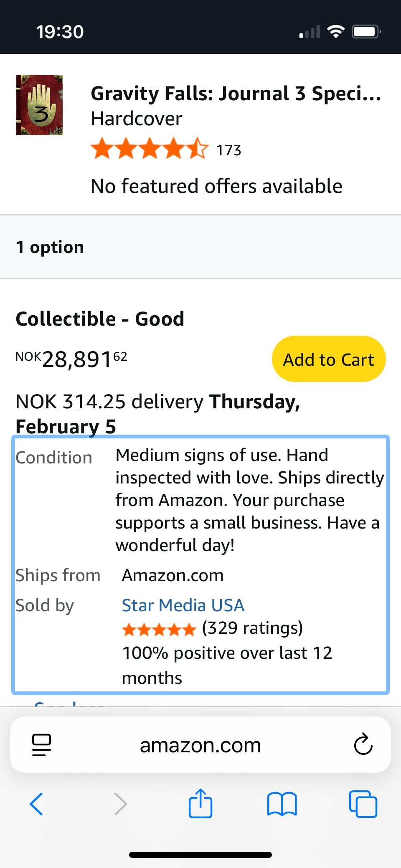Reload the page with refresh icon

coord(363,744)
